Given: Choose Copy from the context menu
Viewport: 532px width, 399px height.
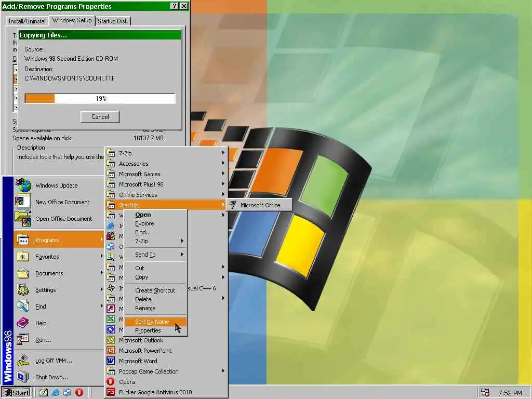Looking at the screenshot, I should 156,277.
